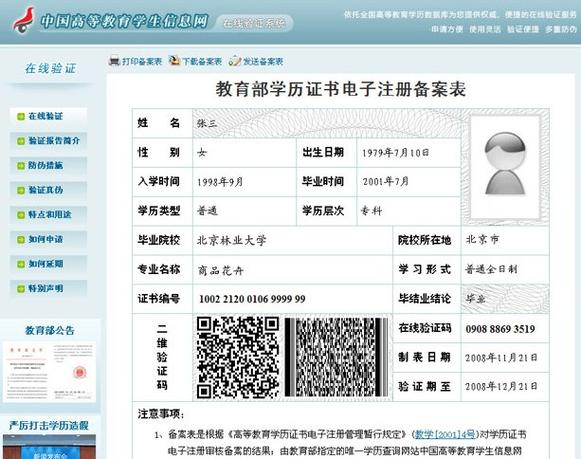Click the send icon for 发送备案表
The width and height of the screenshot is (581, 459).
[x=235, y=61]
